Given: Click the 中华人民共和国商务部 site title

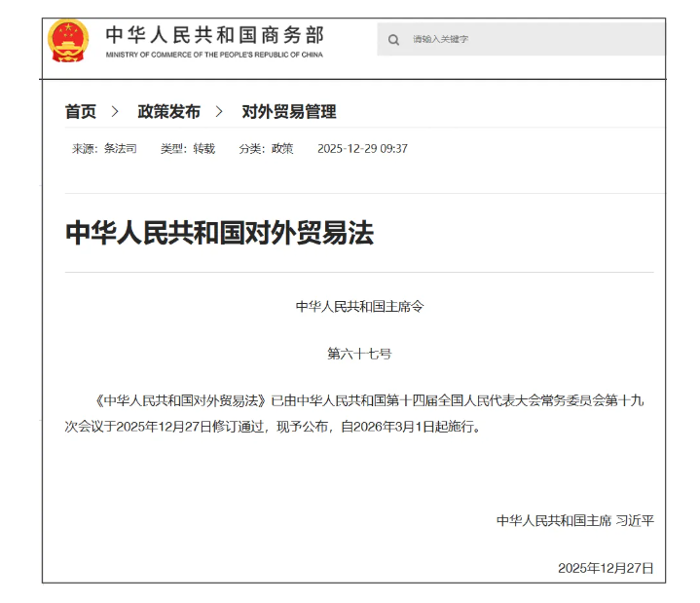Looking at the screenshot, I should tap(214, 34).
